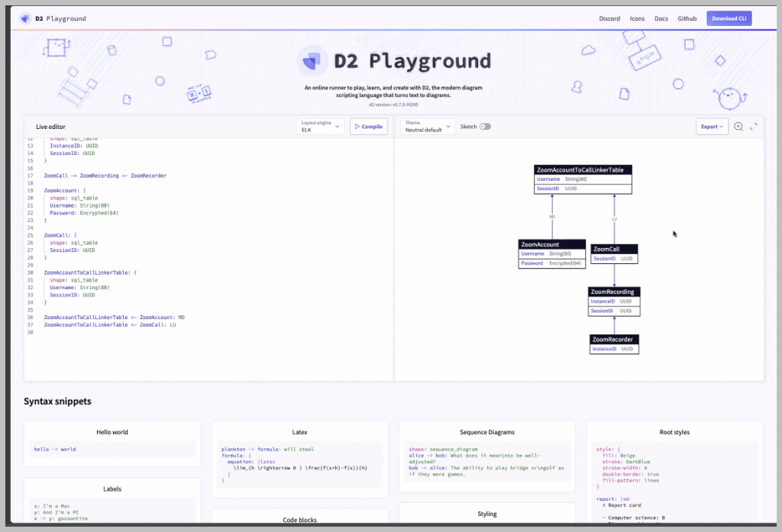Click line number 38 in editor gutter
The height and width of the screenshot is (532, 782).
coord(30,332)
